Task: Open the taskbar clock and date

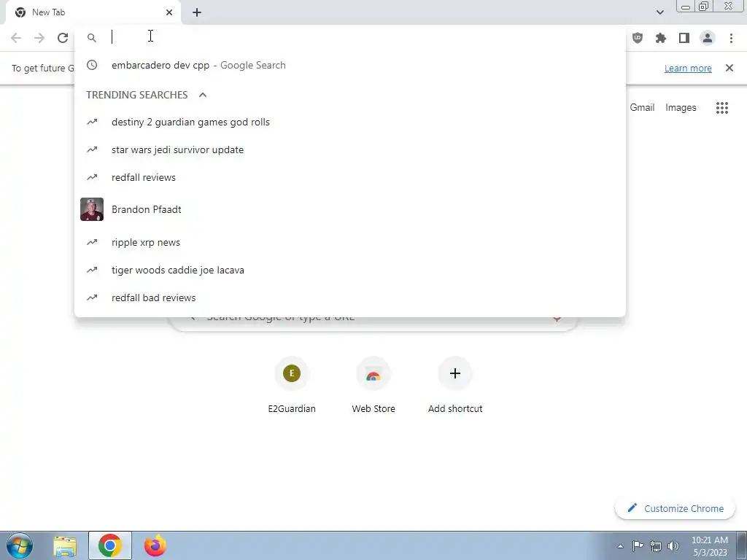Action: click(709, 546)
